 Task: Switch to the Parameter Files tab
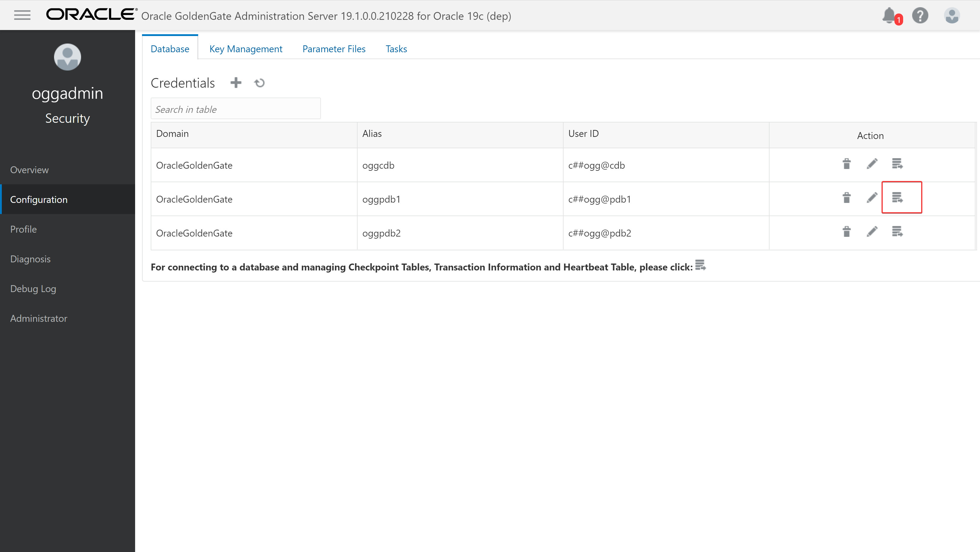(334, 49)
